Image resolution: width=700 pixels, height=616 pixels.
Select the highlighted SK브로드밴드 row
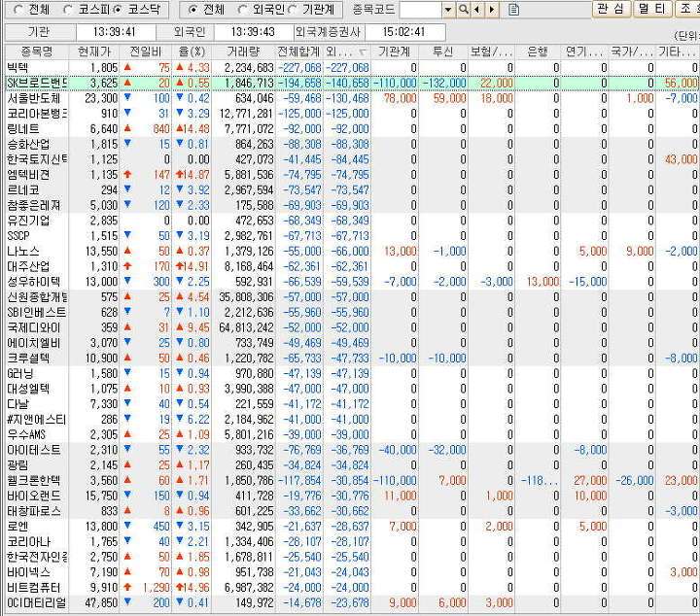pyautogui.click(x=350, y=83)
